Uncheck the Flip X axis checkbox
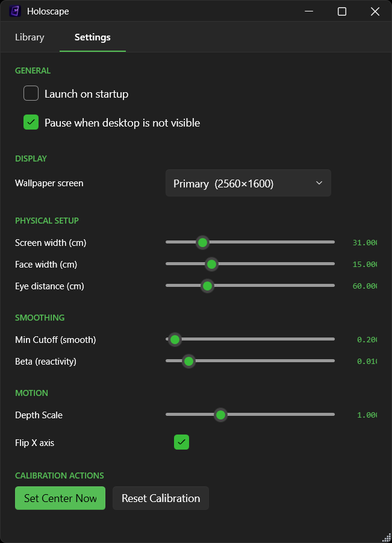This screenshot has width=392, height=543. point(181,442)
